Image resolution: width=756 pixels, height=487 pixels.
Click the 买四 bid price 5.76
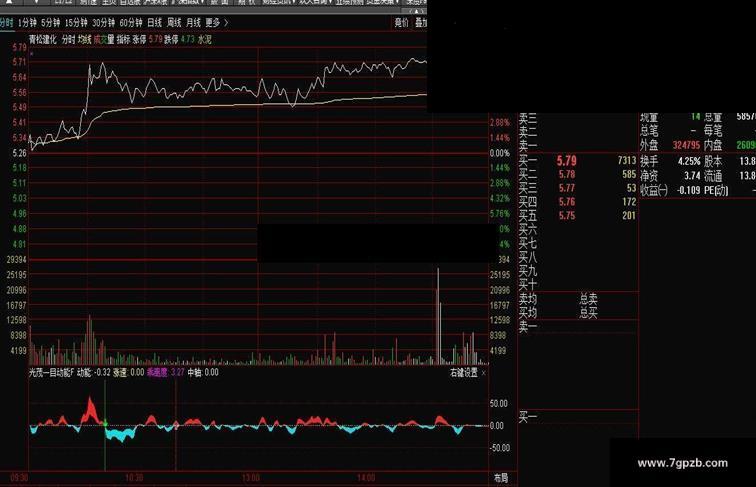pos(567,202)
